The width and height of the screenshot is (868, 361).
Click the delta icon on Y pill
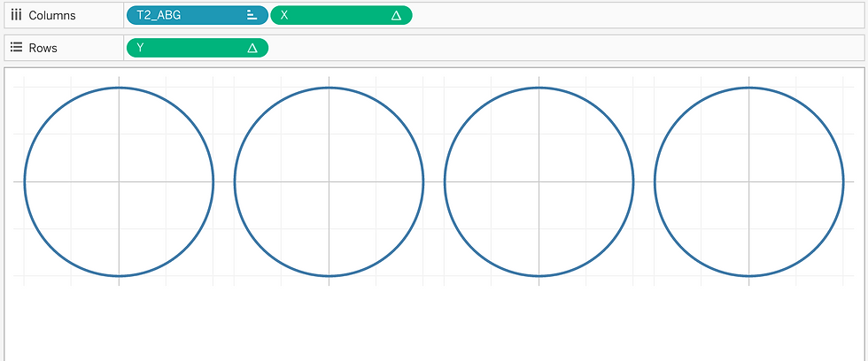click(252, 48)
